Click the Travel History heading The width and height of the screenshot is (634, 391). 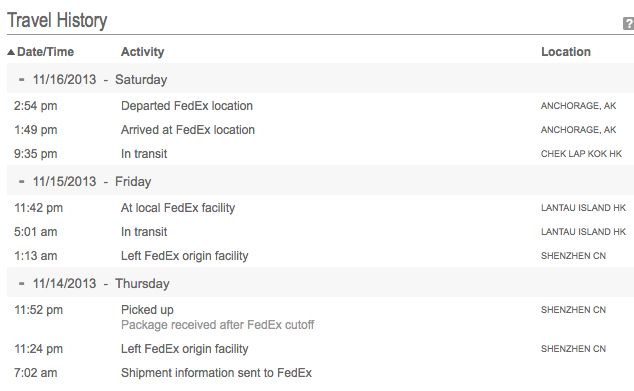tap(57, 20)
